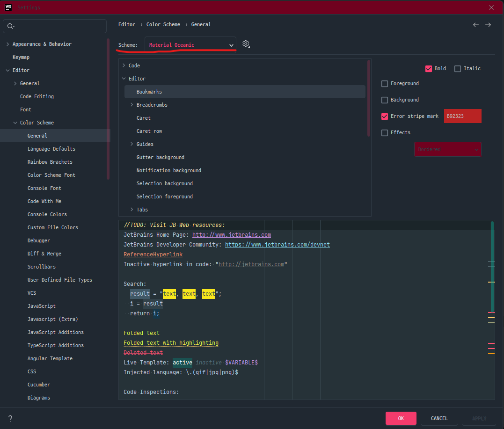This screenshot has height=429, width=504.
Task: Toggle the Bold checkbox
Action: [x=429, y=68]
